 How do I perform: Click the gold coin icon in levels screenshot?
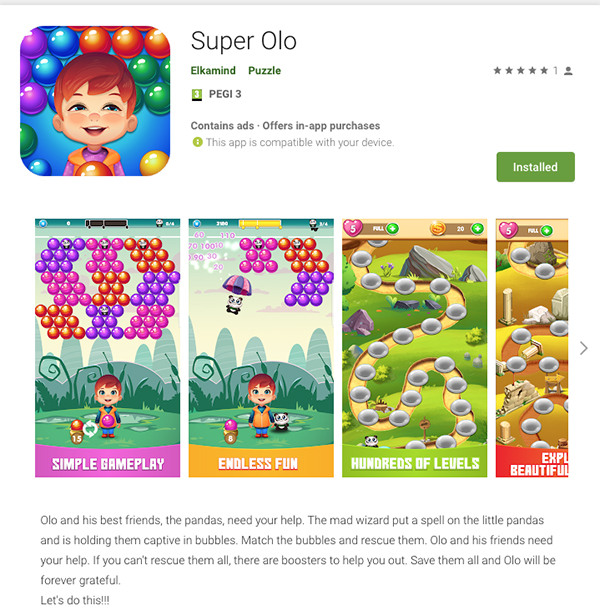pos(438,229)
